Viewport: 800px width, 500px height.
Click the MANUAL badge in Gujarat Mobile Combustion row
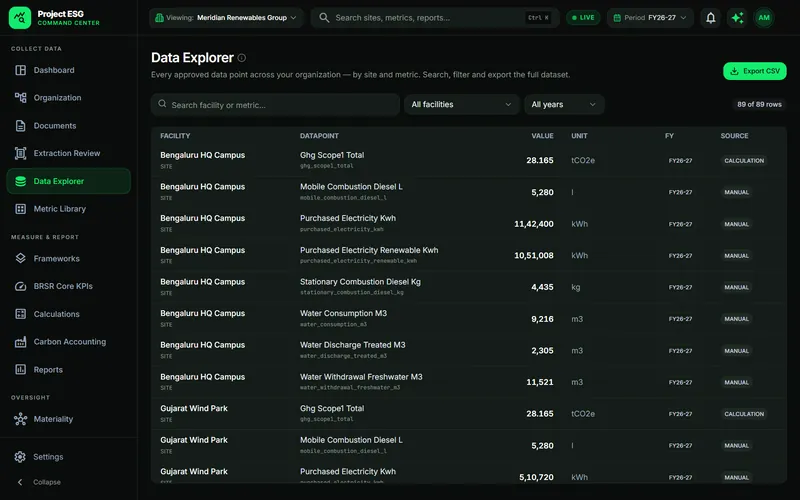(x=736, y=446)
